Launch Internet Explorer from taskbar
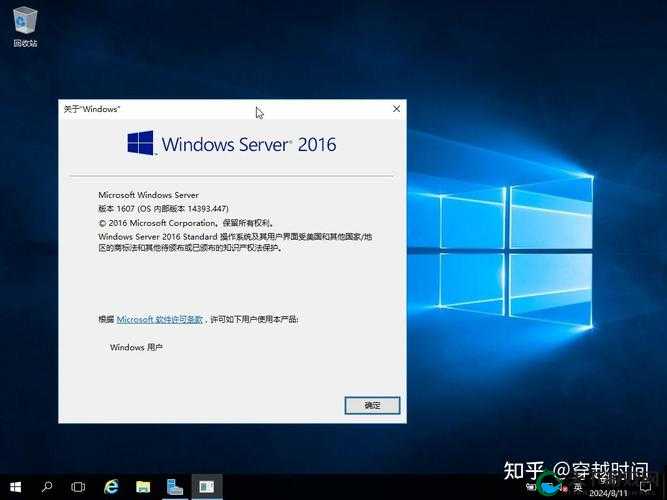This screenshot has height=500, width=667. [111, 487]
